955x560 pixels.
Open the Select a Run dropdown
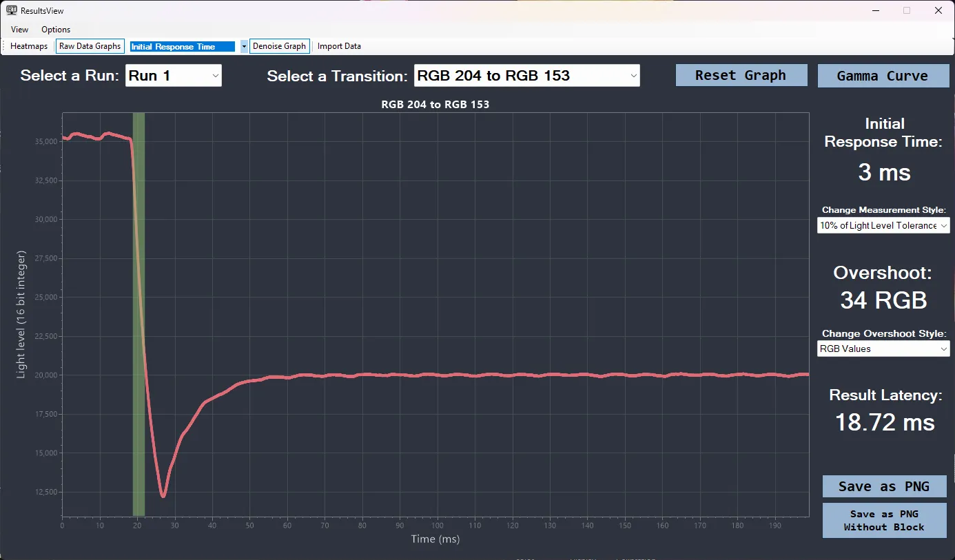tap(174, 76)
